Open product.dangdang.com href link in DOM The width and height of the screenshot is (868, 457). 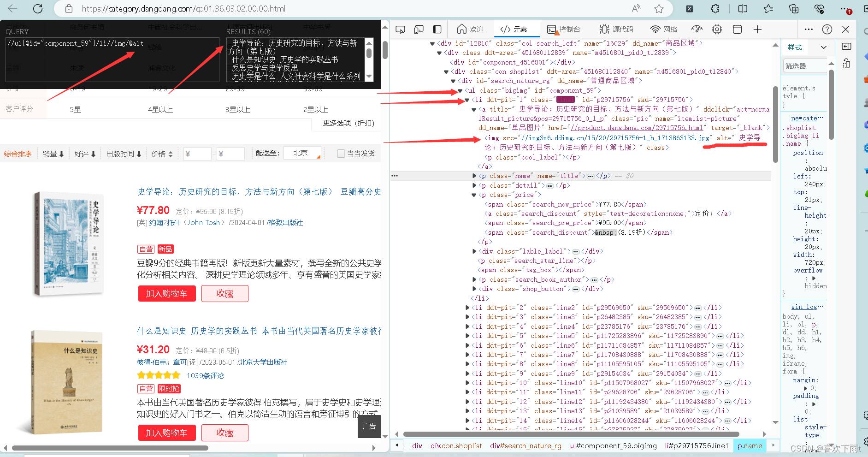point(637,128)
